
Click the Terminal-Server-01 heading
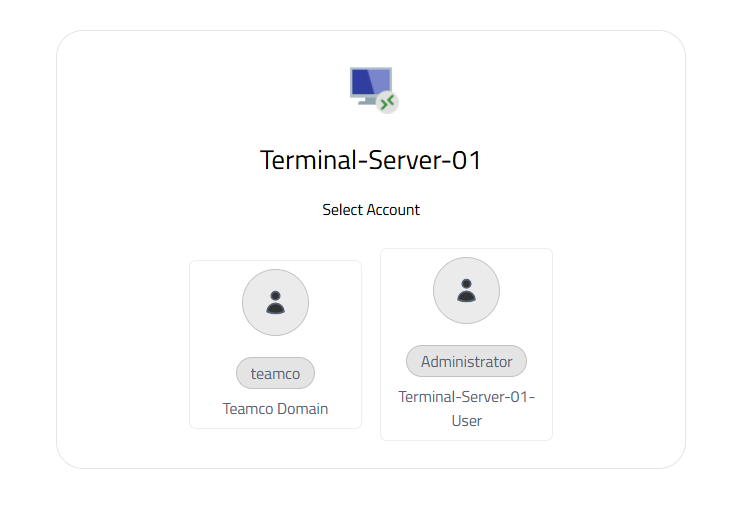[371, 160]
